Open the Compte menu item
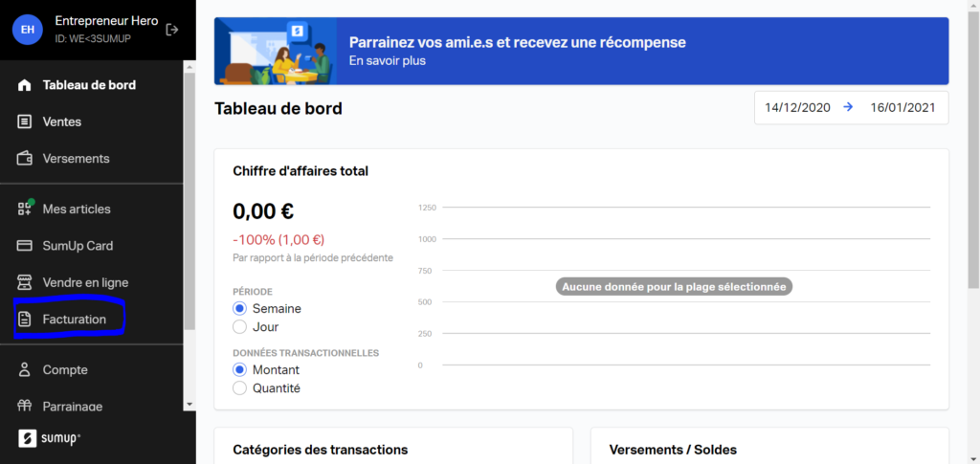 (65, 370)
